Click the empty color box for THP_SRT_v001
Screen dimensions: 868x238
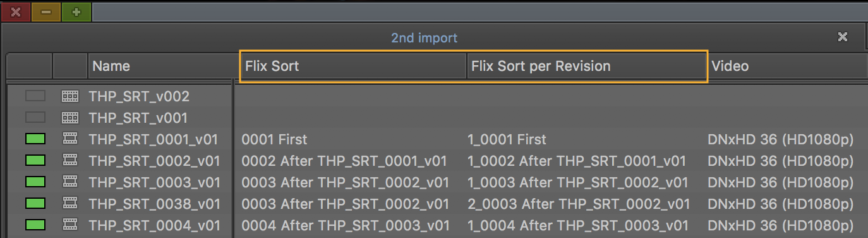(x=35, y=118)
